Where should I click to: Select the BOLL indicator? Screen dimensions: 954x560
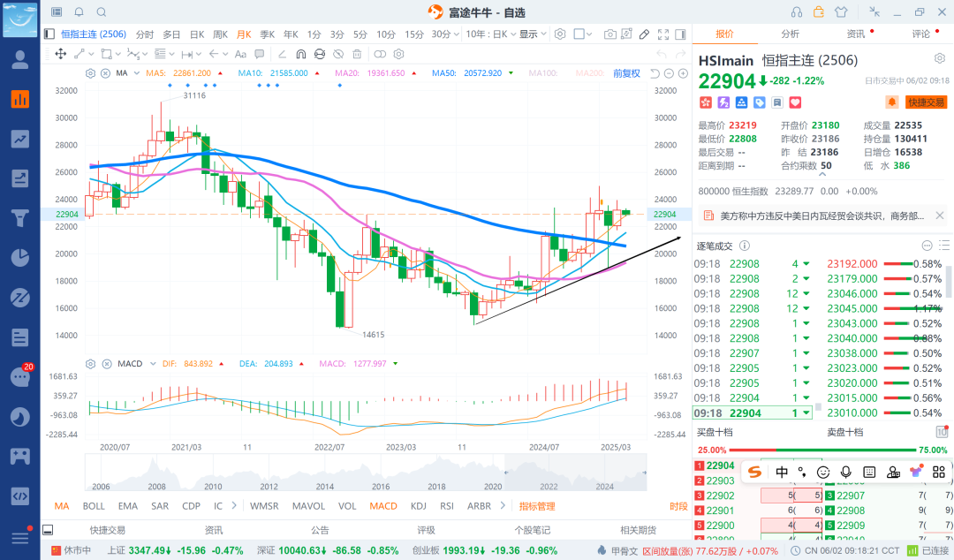click(94, 506)
